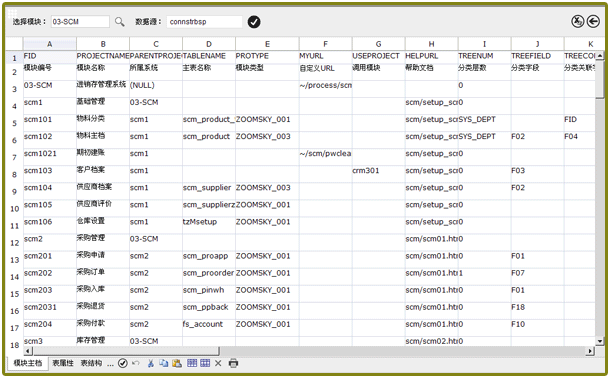Click the scm_supplier cell in row 9
The width and height of the screenshot is (610, 378).
tap(209, 191)
